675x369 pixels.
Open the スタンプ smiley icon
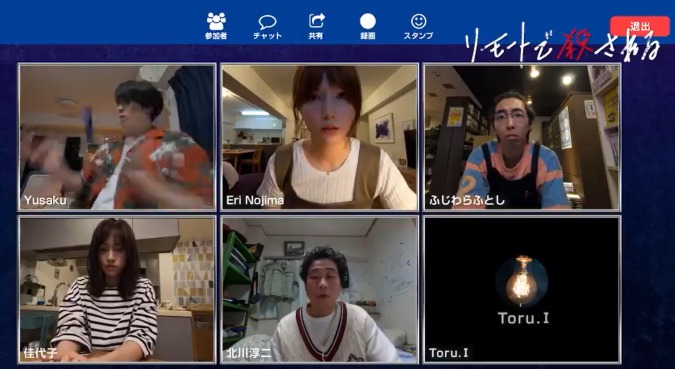point(418,21)
